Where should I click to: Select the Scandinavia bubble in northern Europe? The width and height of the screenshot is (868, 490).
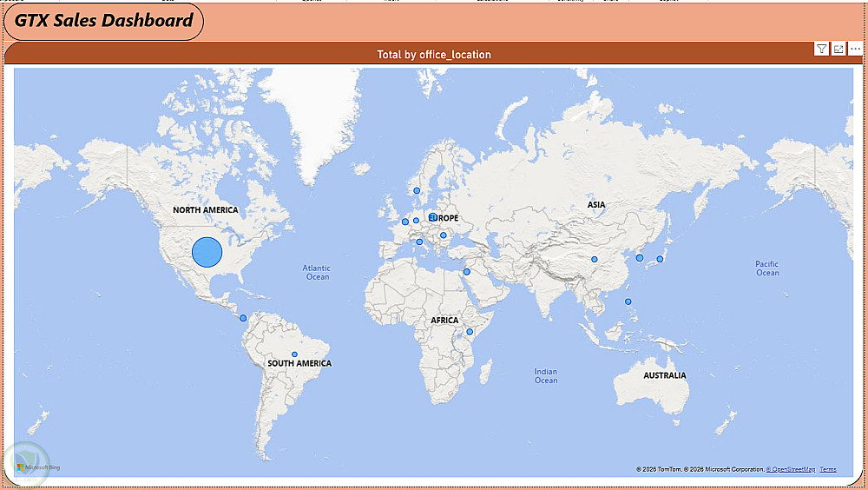pos(417,190)
